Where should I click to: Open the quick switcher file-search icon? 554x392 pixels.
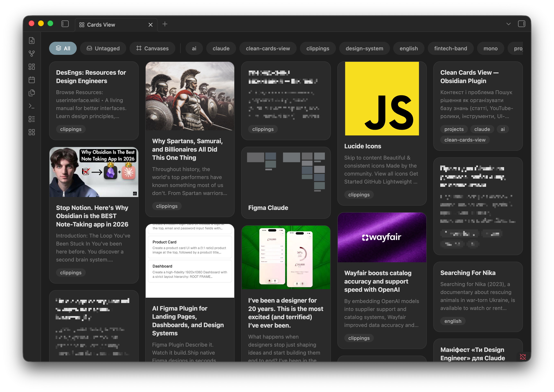coord(32,41)
